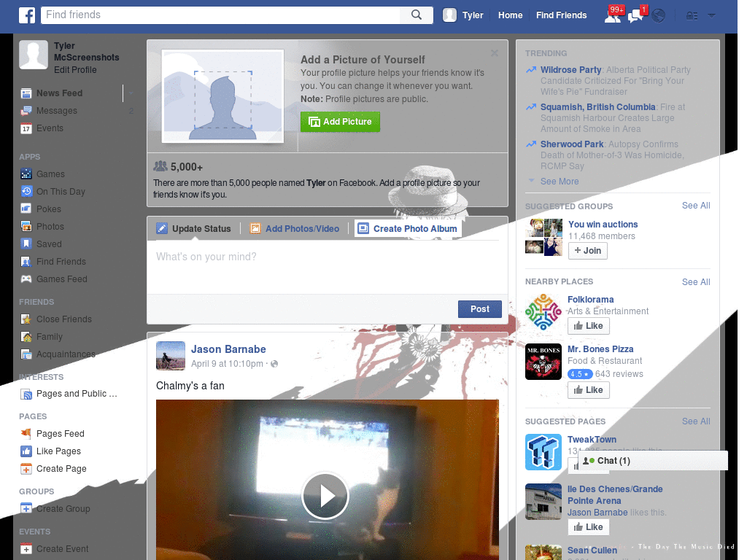This screenshot has width=747, height=560.
Task: Click the April 9 post timestamp
Action: click(x=227, y=364)
